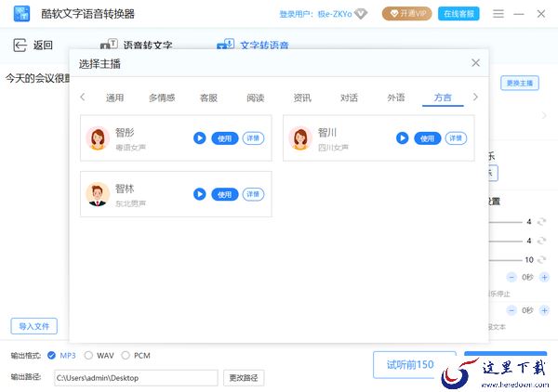The height and width of the screenshot is (392, 558).
Task: Switch to the 对话 tab
Action: (x=349, y=98)
